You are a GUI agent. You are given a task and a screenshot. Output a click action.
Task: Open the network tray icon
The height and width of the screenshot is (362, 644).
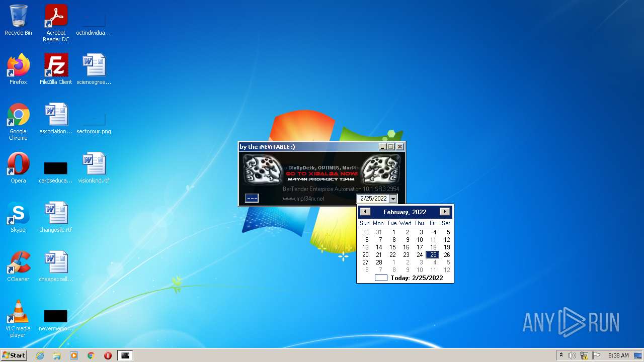(584, 355)
